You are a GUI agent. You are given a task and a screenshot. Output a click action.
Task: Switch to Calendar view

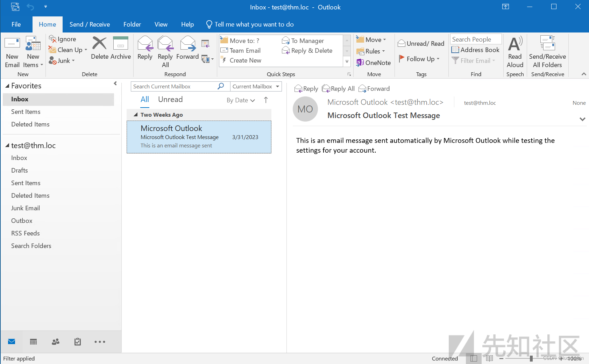click(x=34, y=342)
